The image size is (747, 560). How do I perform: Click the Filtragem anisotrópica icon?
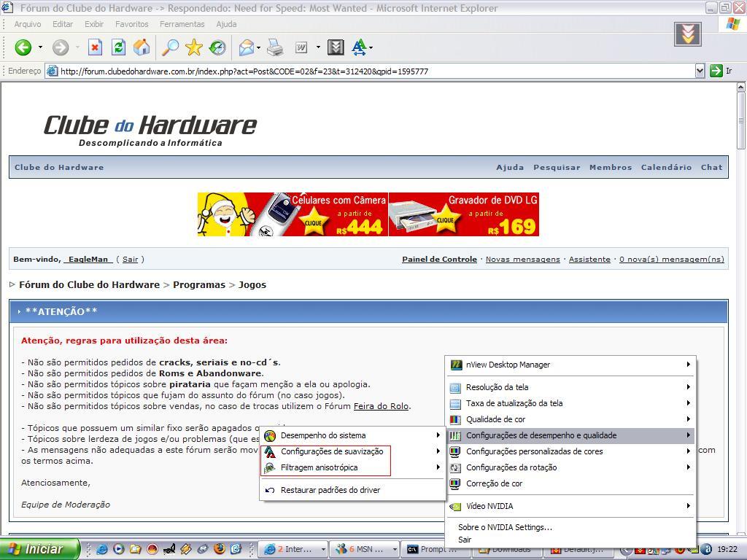[270, 467]
